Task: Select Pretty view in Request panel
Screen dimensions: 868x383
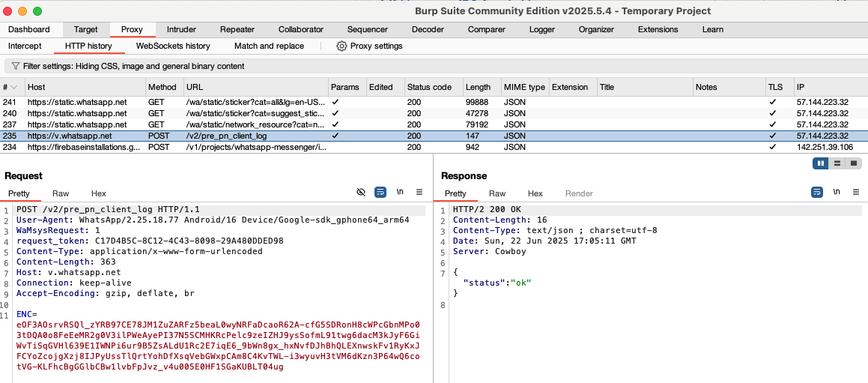Action: coord(19,193)
